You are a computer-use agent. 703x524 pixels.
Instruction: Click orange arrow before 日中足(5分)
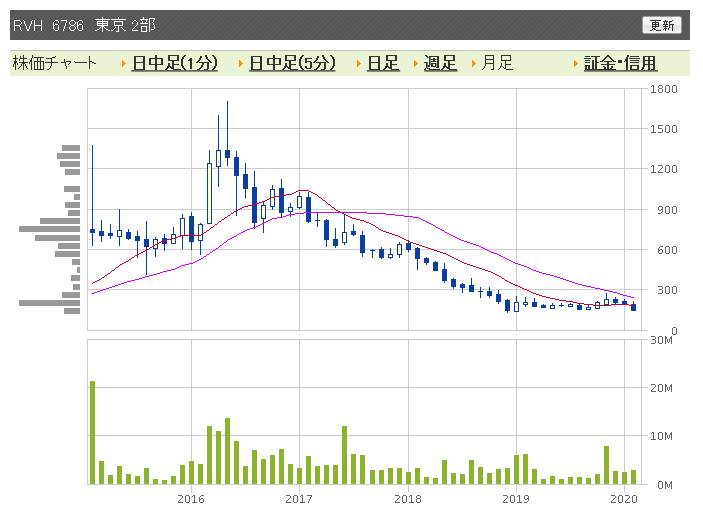pos(241,64)
